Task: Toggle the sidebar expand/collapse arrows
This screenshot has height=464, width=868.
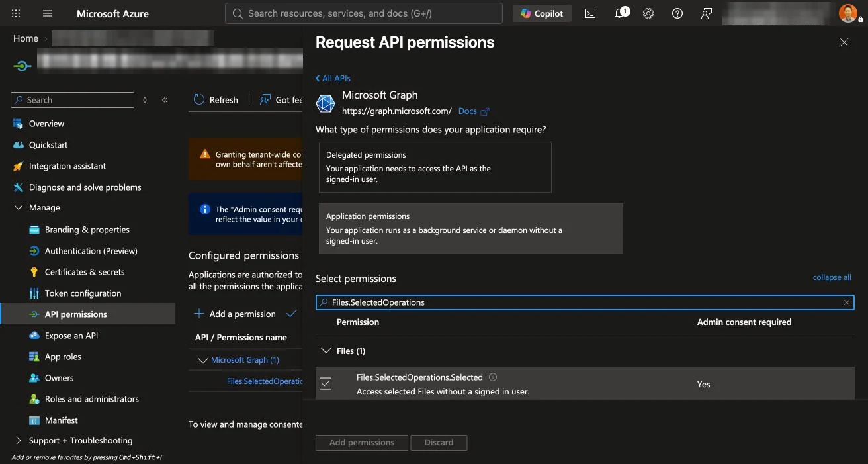Action: click(145, 100)
